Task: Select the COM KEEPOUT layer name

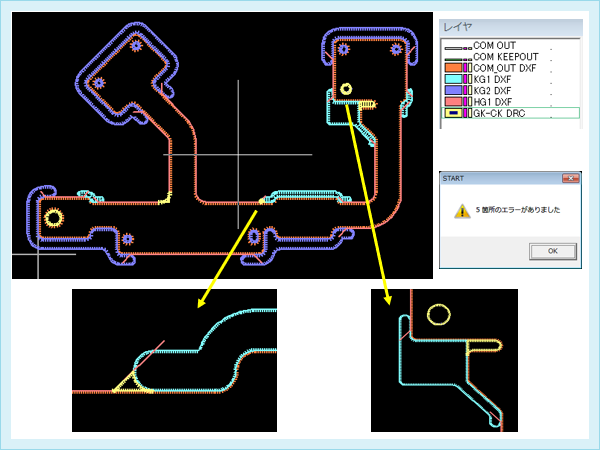Action: pyautogui.click(x=504, y=58)
